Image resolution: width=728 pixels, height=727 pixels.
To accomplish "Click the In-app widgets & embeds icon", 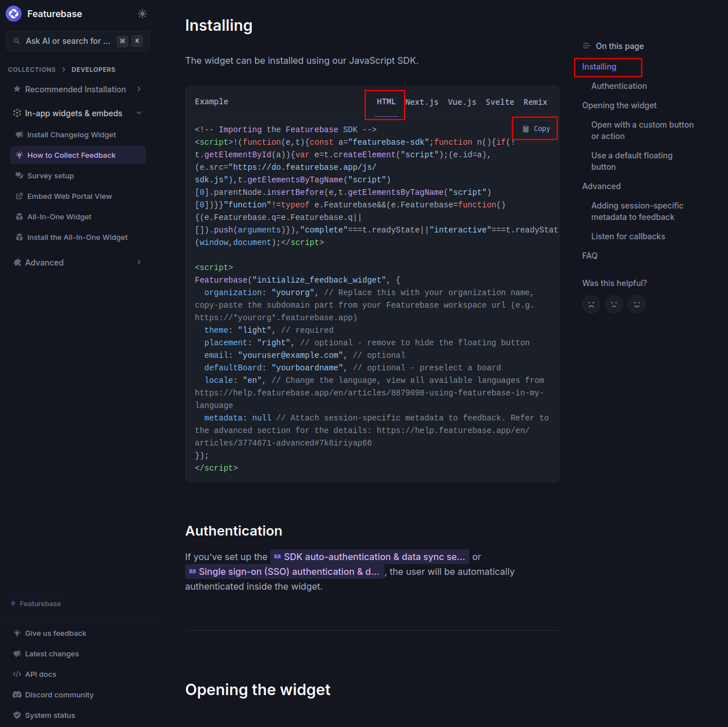I will pyautogui.click(x=17, y=113).
